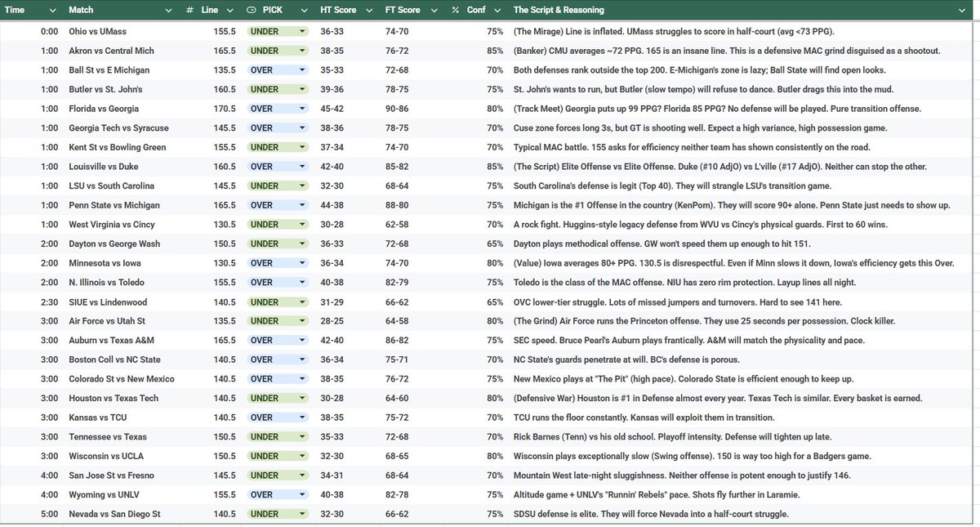Open the PICK dropdown for SIUE vs Lindenwood

point(302,301)
